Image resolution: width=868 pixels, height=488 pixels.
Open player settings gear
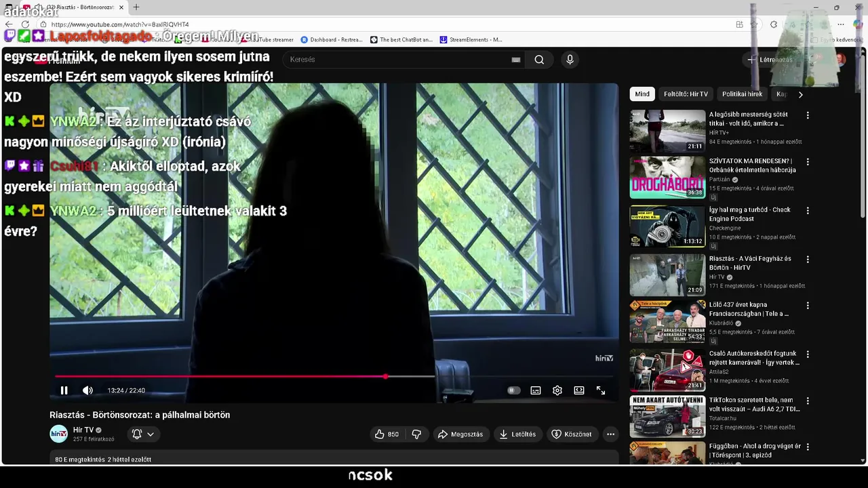[557, 390]
